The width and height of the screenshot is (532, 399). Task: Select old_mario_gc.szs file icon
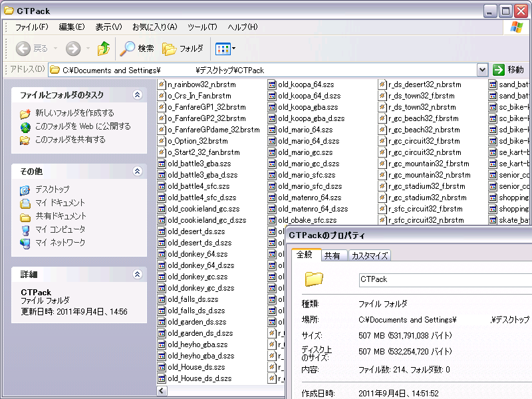[x=272, y=152]
